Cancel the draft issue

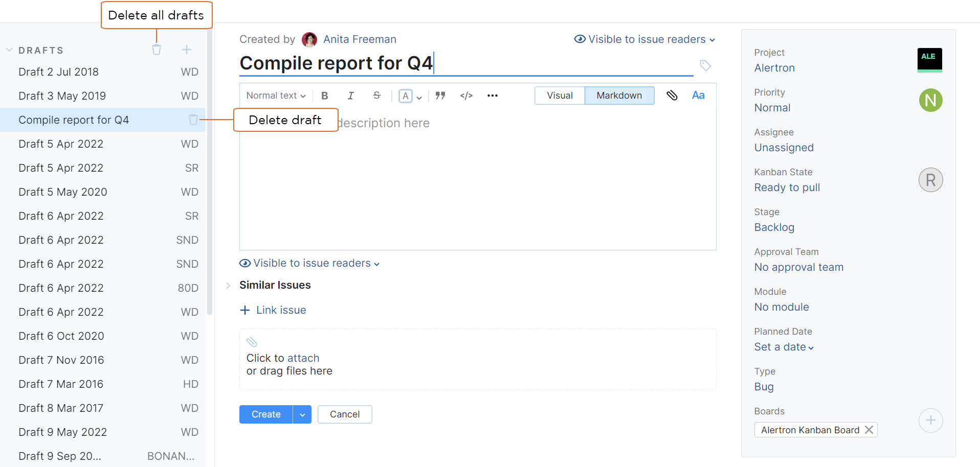(x=345, y=414)
